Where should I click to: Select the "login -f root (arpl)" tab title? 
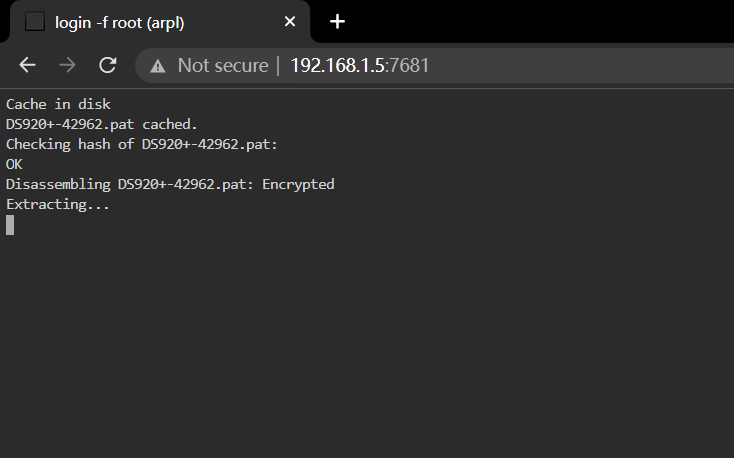tap(120, 22)
